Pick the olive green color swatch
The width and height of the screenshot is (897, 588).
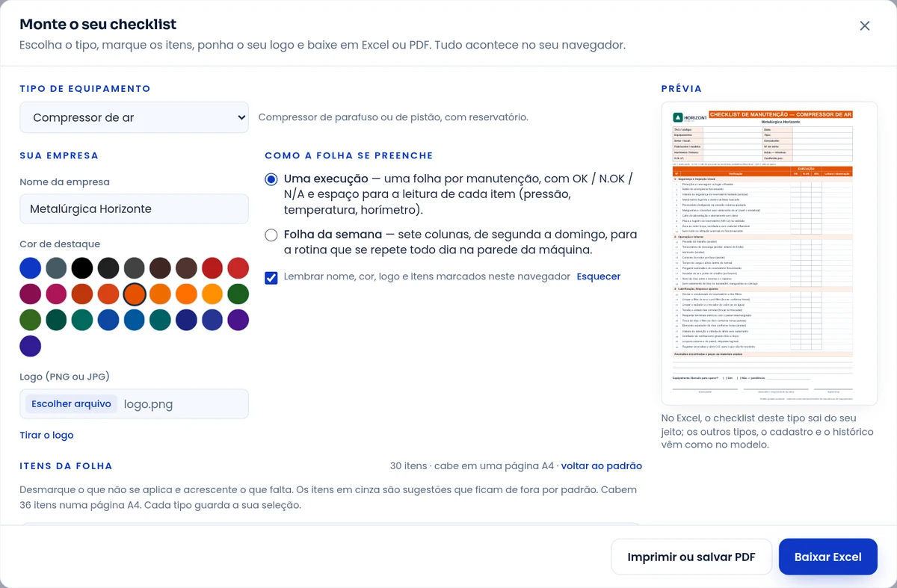point(30,320)
